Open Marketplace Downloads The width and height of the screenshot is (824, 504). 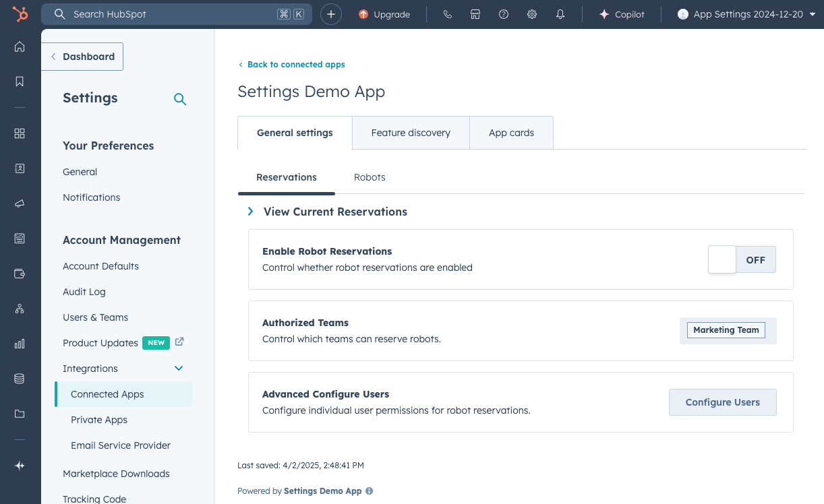[116, 474]
